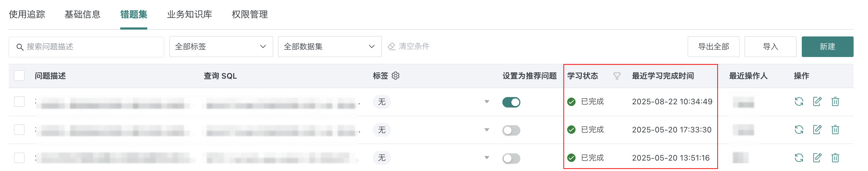Edit the entry dated 2025-05-20 17:33:30
This screenshot has height=171, width=868.
(x=817, y=130)
